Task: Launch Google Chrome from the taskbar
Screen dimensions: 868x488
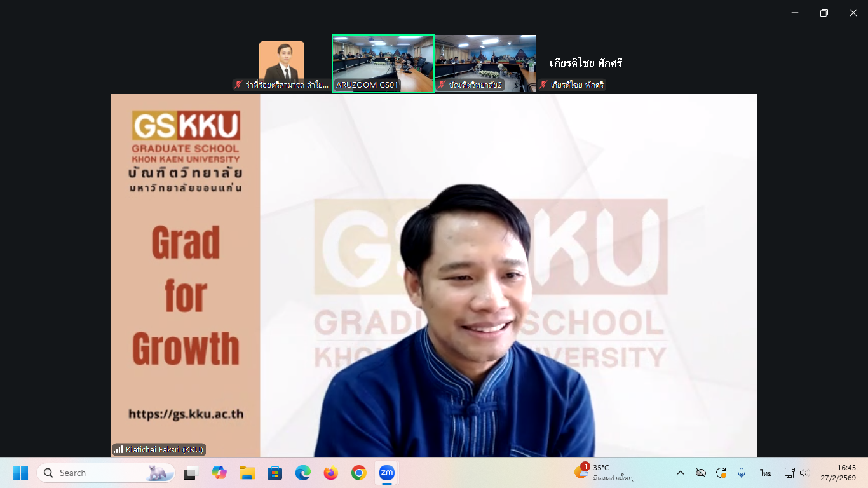Action: (x=359, y=473)
